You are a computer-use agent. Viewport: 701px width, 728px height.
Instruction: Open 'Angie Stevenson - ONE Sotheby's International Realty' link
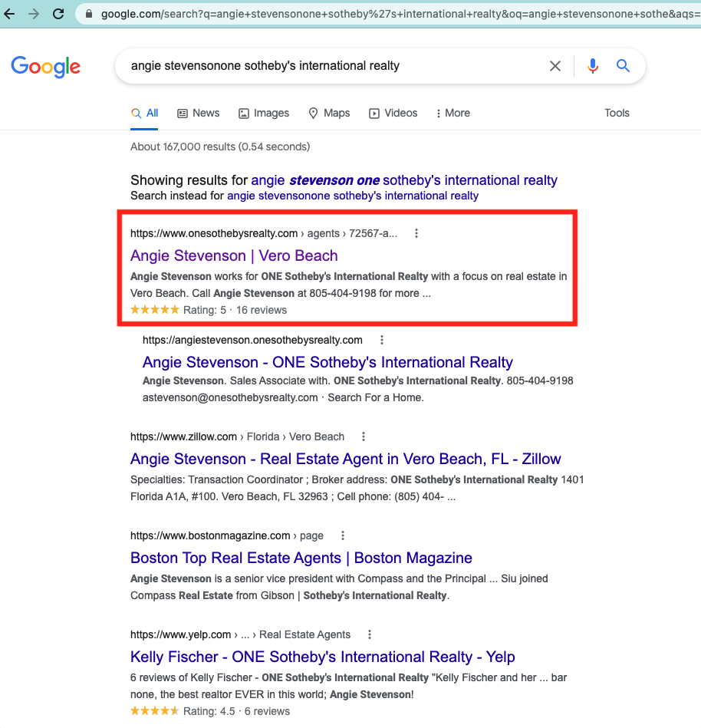point(327,362)
